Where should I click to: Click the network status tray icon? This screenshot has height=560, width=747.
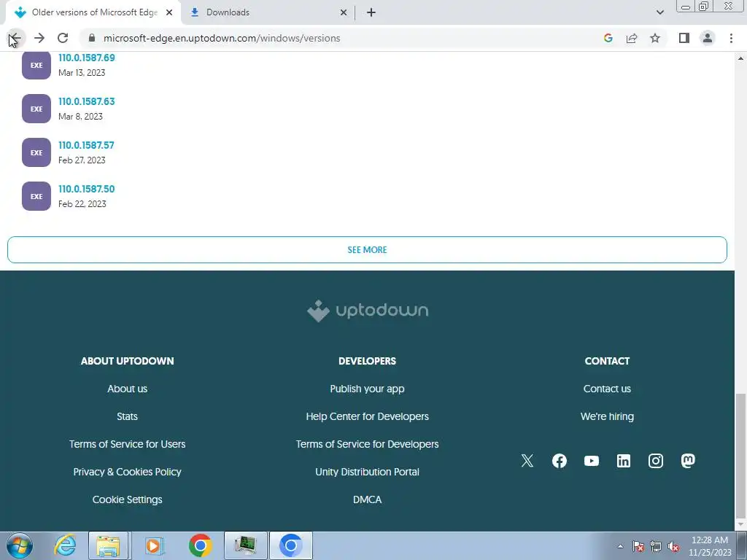tap(656, 546)
